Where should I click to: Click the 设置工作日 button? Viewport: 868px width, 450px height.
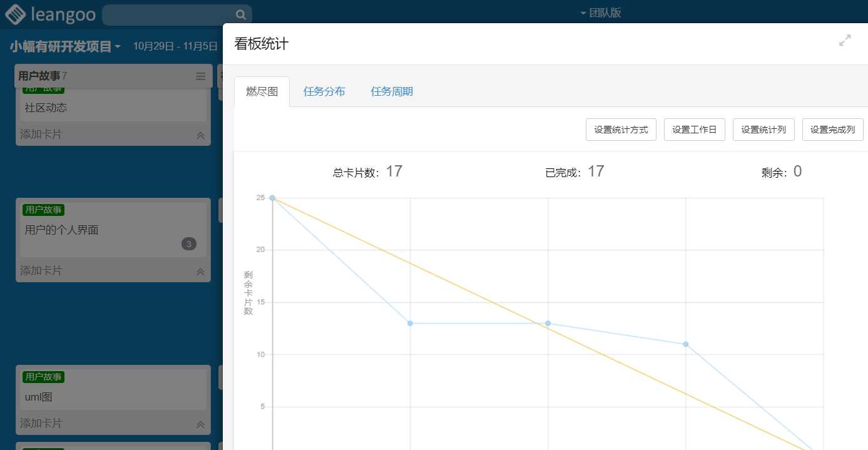tap(694, 129)
